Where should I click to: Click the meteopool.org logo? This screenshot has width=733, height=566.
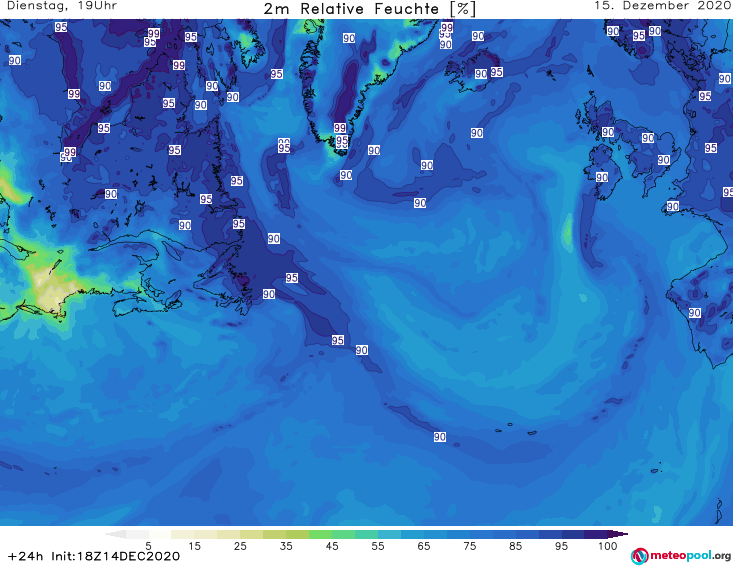tap(681, 556)
